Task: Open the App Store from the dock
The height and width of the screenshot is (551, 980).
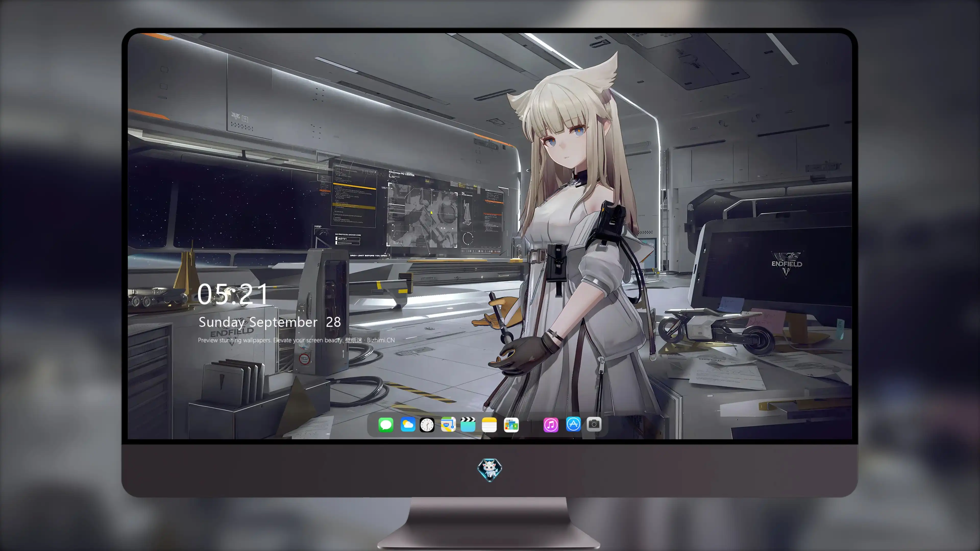Action: pos(573,424)
